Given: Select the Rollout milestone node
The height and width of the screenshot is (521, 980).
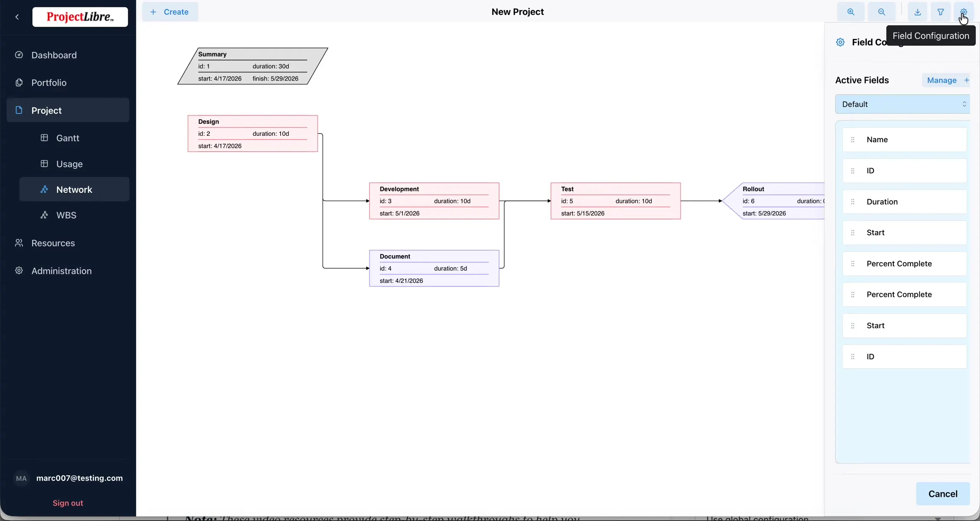Looking at the screenshot, I should 773,201.
